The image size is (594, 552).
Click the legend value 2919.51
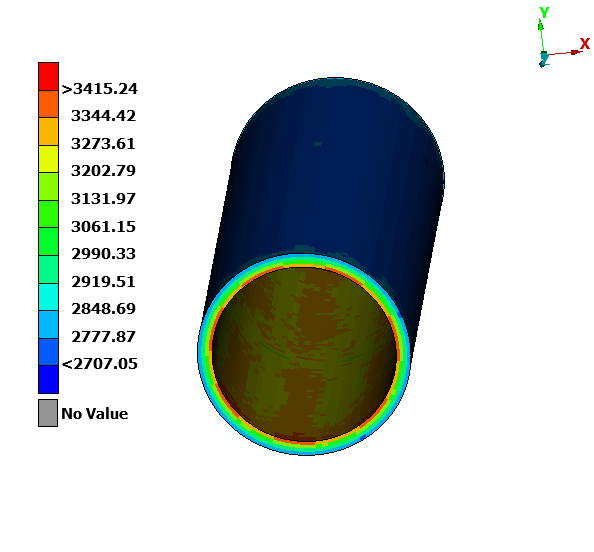[x=103, y=282]
